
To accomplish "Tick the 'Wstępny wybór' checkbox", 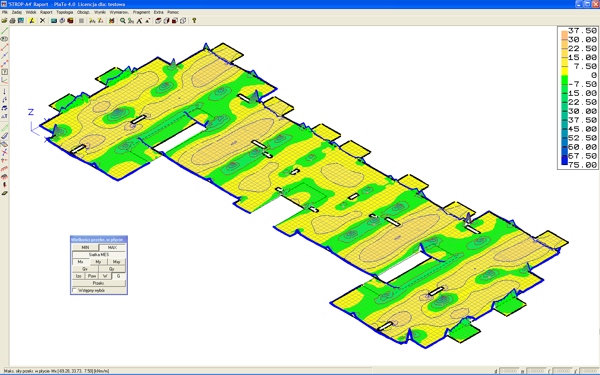I will tap(75, 290).
